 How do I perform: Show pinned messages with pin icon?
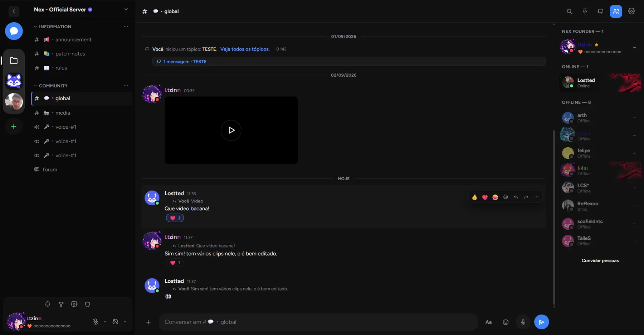585,11
